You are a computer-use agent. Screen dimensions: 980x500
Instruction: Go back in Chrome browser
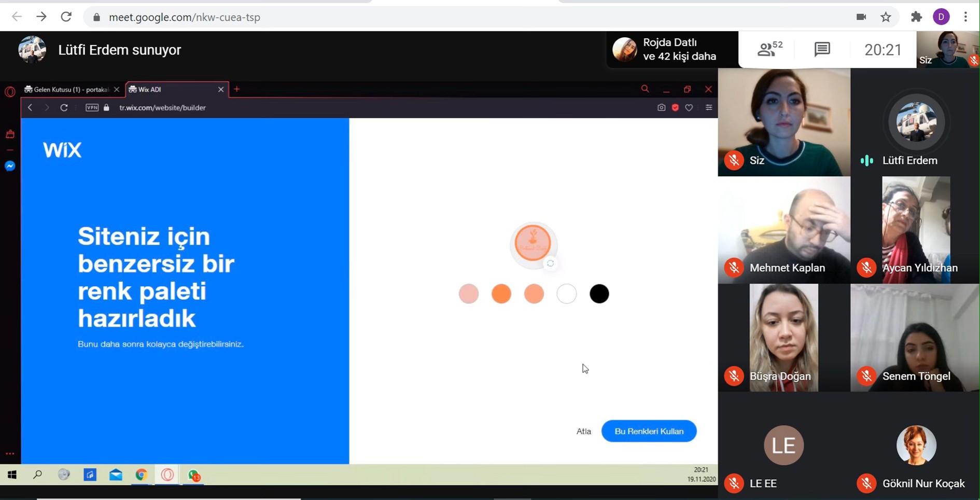pyautogui.click(x=17, y=17)
